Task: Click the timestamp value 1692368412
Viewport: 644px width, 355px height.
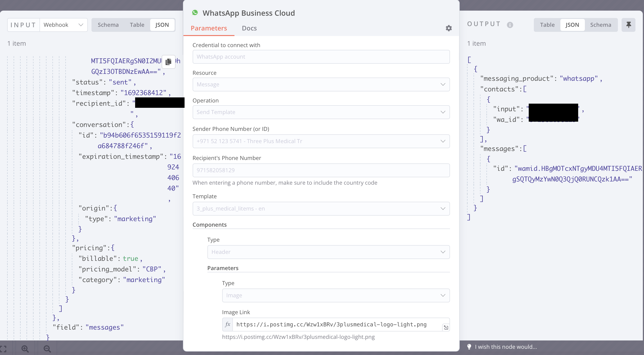Action: (143, 93)
